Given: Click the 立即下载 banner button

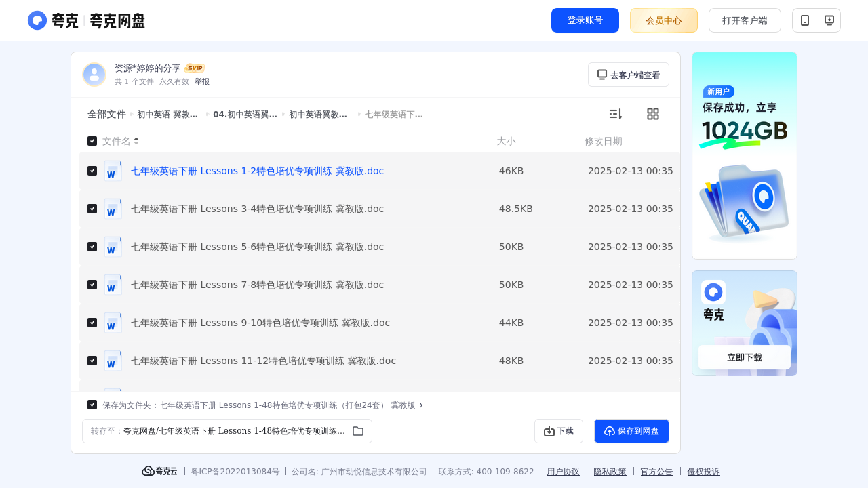Looking at the screenshot, I should (745, 357).
